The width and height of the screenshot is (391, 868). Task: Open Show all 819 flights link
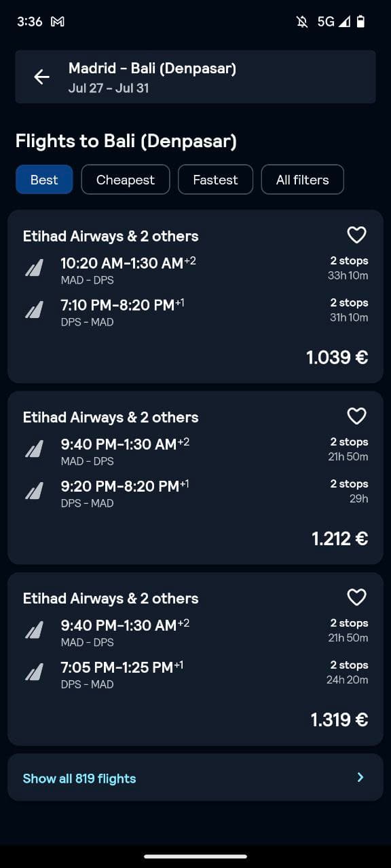click(x=79, y=778)
